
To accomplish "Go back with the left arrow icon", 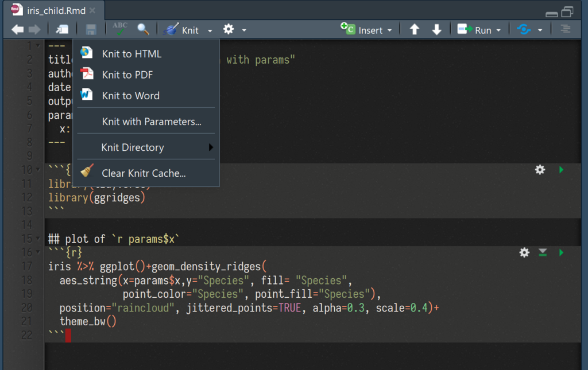I will (x=17, y=29).
